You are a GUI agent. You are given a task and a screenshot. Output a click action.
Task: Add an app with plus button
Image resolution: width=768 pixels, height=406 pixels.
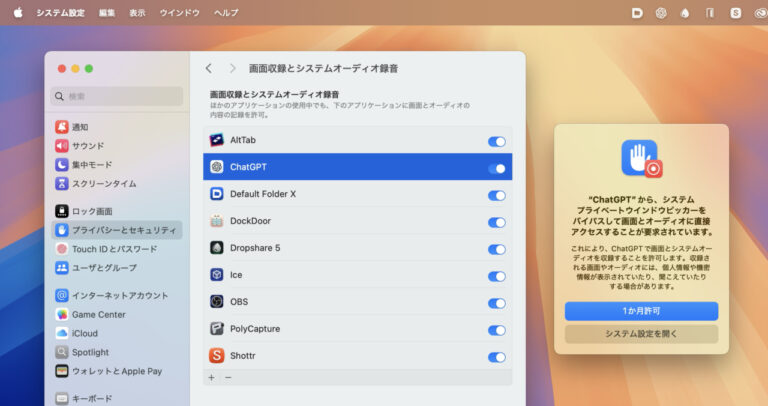tap(211, 377)
